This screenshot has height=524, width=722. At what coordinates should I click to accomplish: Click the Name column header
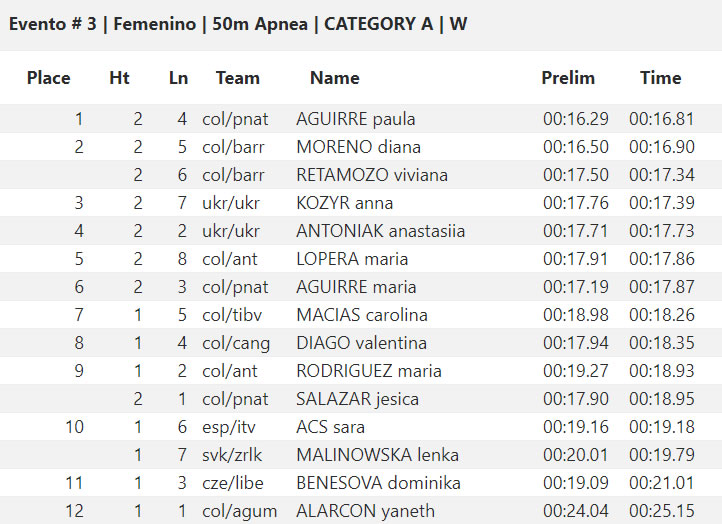click(x=335, y=78)
